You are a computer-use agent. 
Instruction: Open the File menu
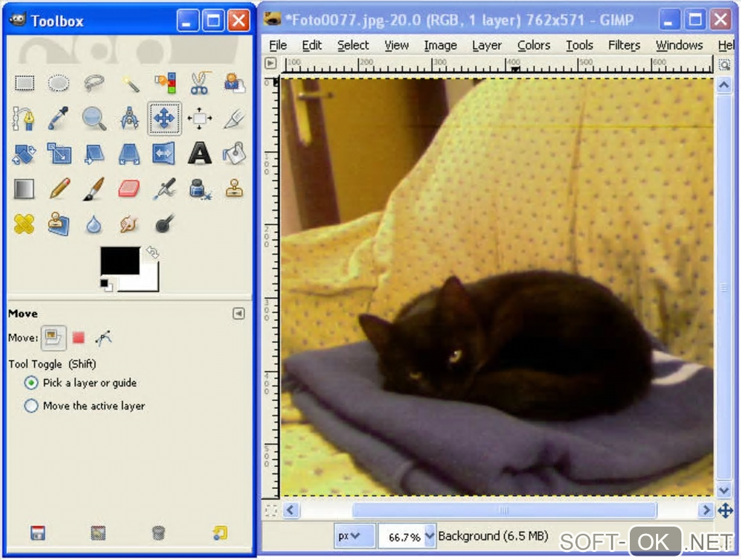pos(278,45)
